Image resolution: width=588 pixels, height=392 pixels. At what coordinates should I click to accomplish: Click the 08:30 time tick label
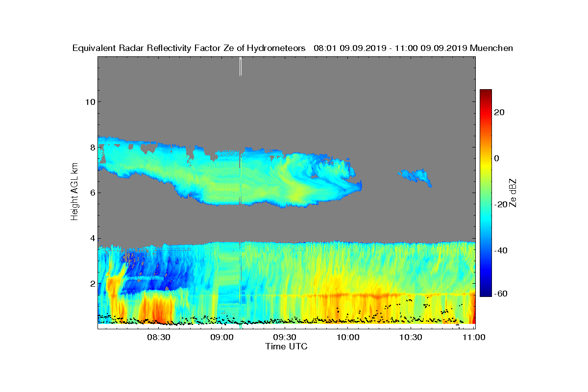159,337
